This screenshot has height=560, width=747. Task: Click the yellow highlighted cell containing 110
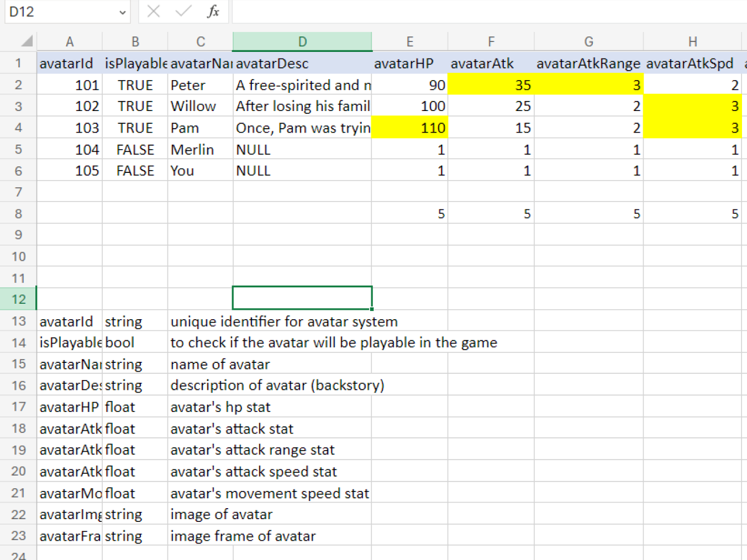coord(409,128)
